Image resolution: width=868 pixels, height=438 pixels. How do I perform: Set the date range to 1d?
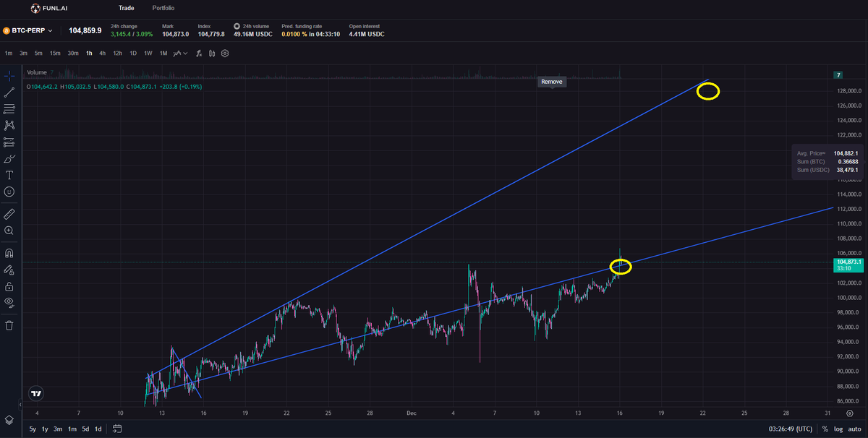click(98, 429)
